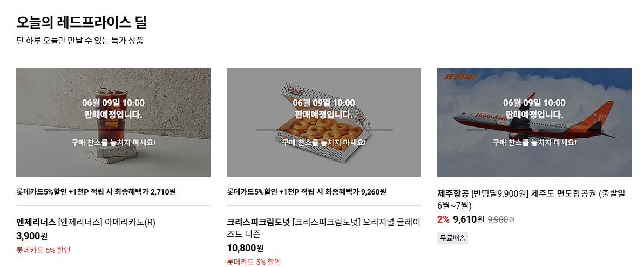
Task: Click the 엔제리너스 아메리카노(R) product title
Action: (86, 223)
